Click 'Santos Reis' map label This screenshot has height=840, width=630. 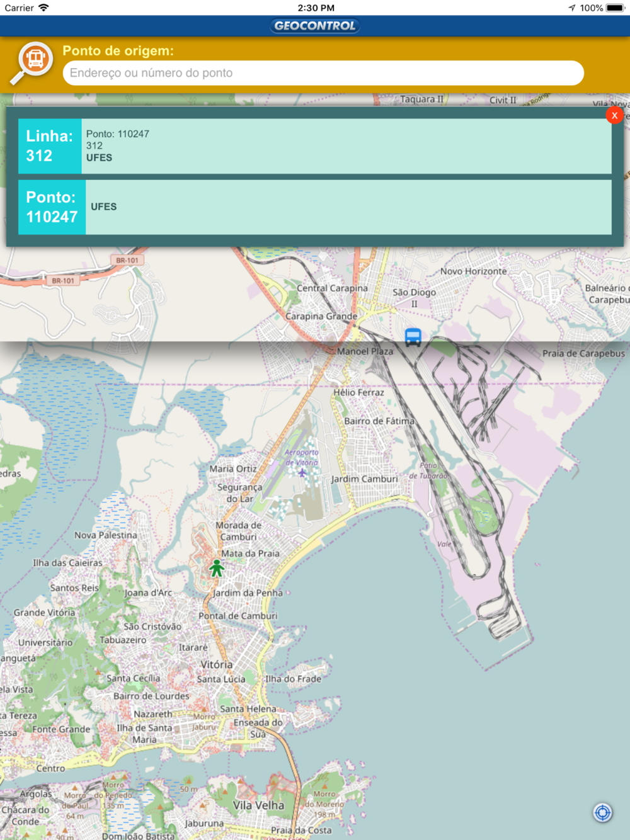click(x=74, y=587)
